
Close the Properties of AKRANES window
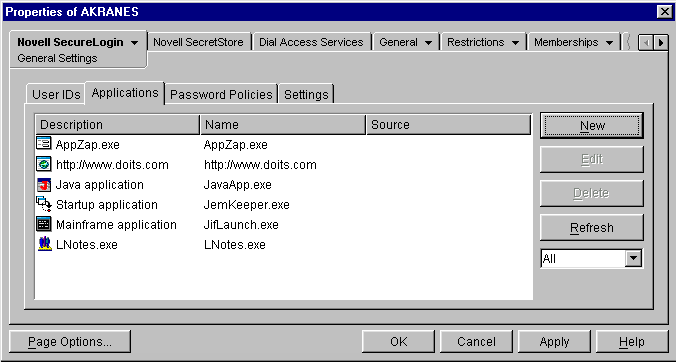coord(664,12)
